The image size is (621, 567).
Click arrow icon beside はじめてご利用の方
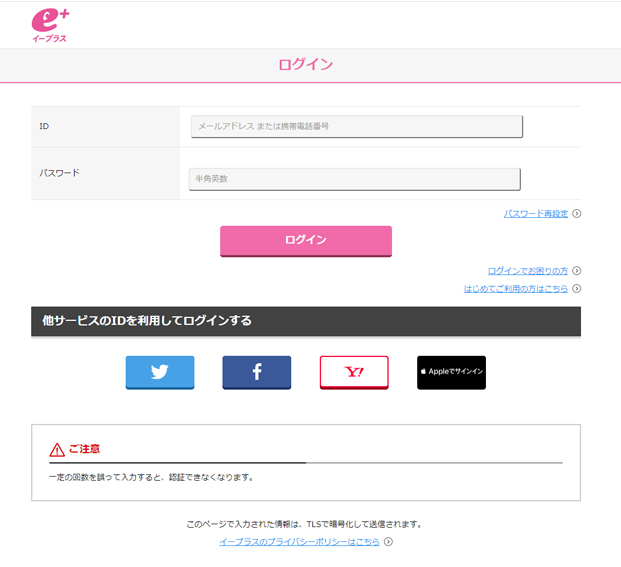click(577, 288)
